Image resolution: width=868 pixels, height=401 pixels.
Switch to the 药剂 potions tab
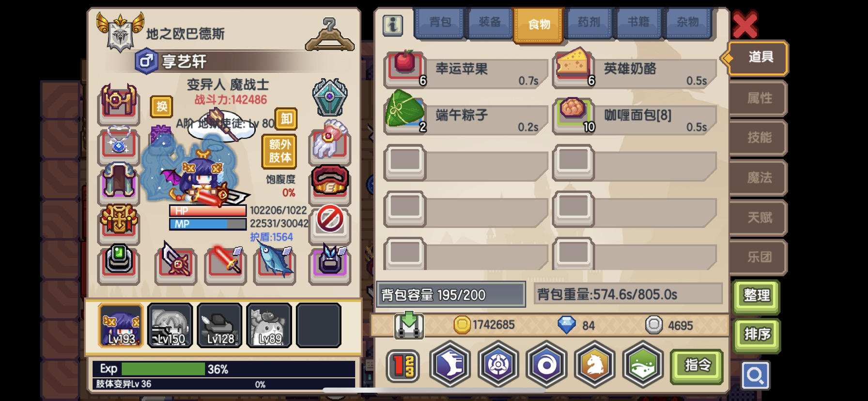click(589, 23)
